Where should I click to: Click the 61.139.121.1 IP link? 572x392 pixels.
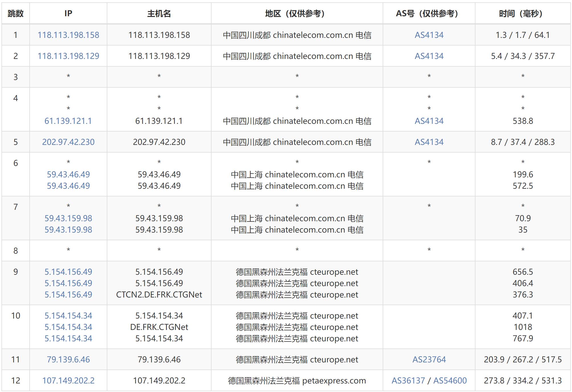pos(68,121)
